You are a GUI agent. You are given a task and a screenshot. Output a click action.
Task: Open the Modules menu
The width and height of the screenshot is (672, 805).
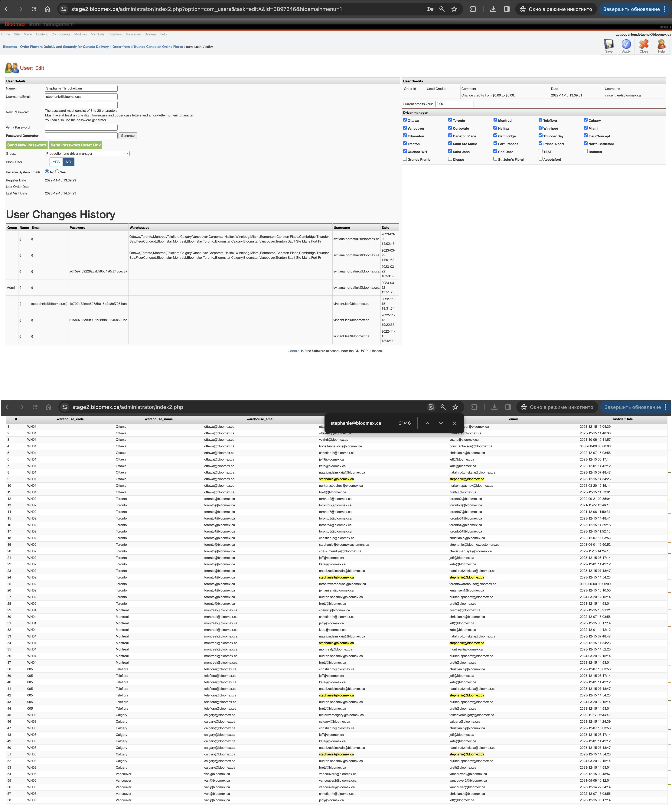(80, 34)
